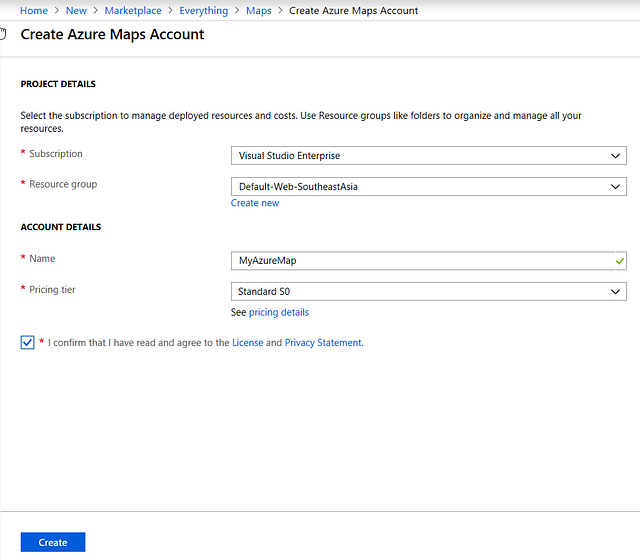The image size is (640, 560).
Task: Open the Marketplace breadcrumb link
Action: pos(133,11)
